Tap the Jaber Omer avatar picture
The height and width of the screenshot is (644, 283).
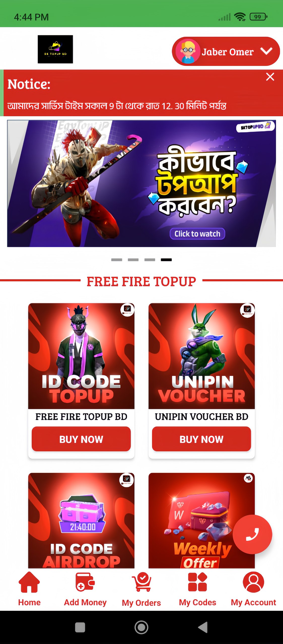pos(188,51)
